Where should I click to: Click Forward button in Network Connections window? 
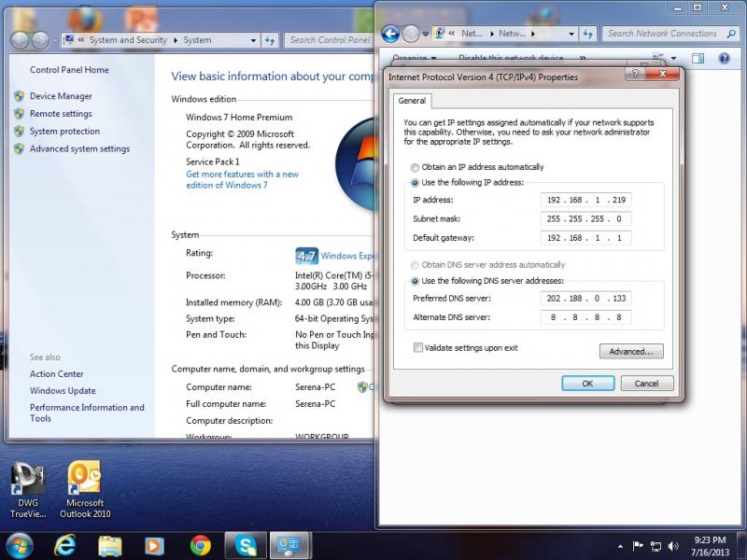[411, 34]
